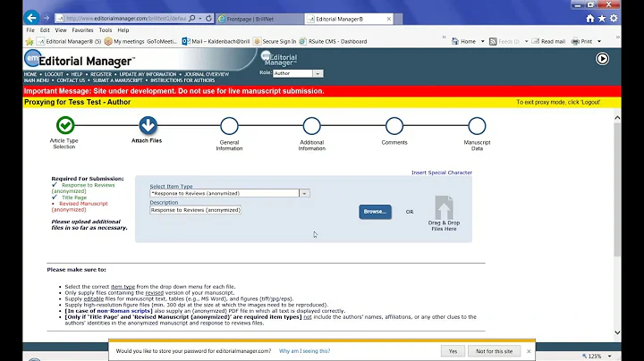Open the Edit menu
Screen dimensions: 644x361
[45, 30]
